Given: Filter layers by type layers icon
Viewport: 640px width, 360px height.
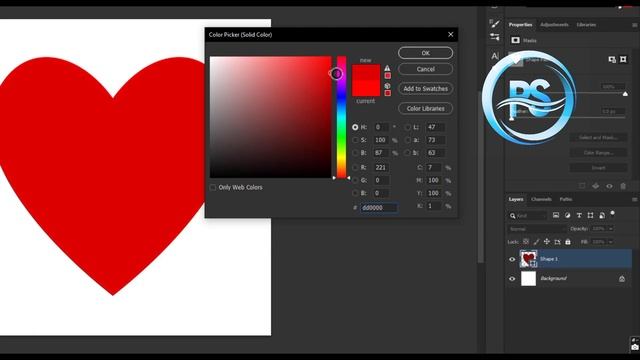Looking at the screenshot, I should click(579, 215).
